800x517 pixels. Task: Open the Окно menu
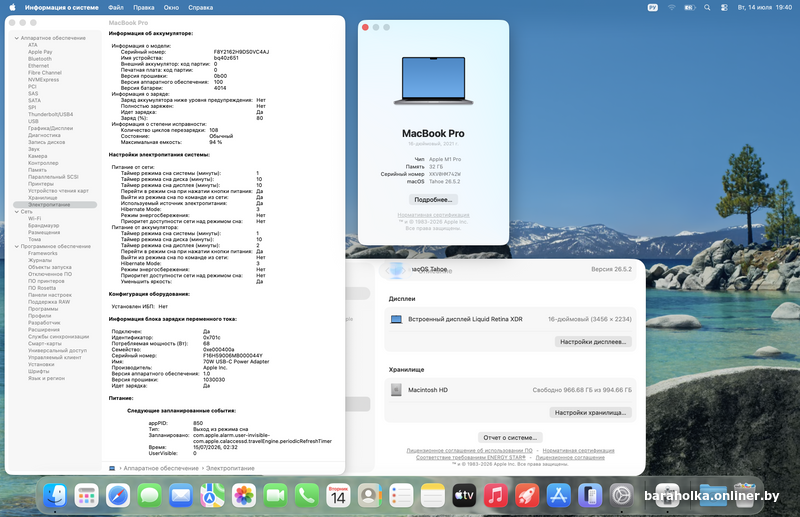(171, 8)
